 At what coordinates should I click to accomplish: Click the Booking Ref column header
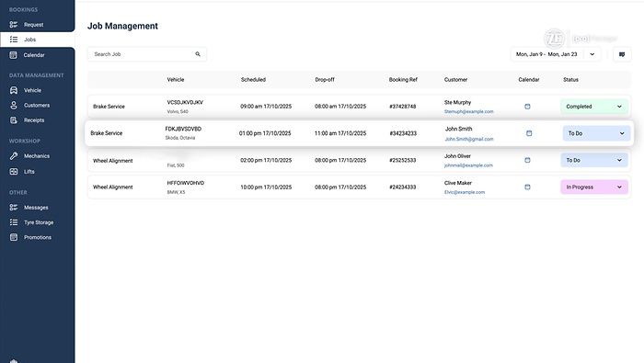click(x=403, y=80)
